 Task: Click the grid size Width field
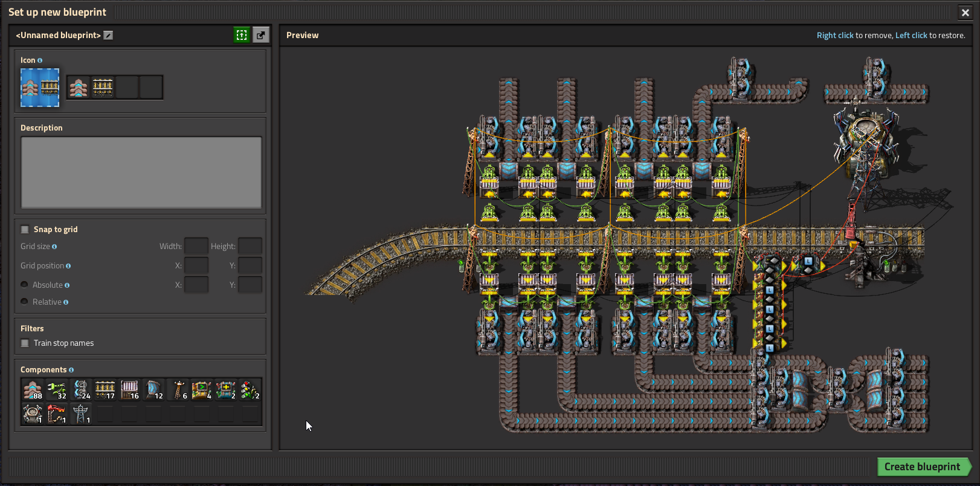196,247
